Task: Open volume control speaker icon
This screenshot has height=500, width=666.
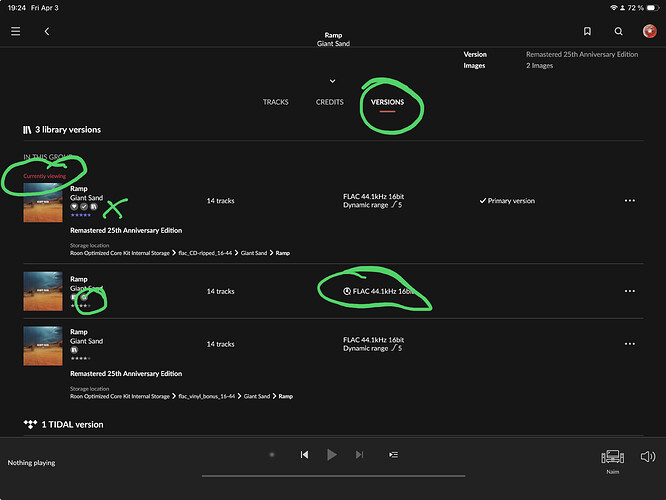Action: (648, 456)
